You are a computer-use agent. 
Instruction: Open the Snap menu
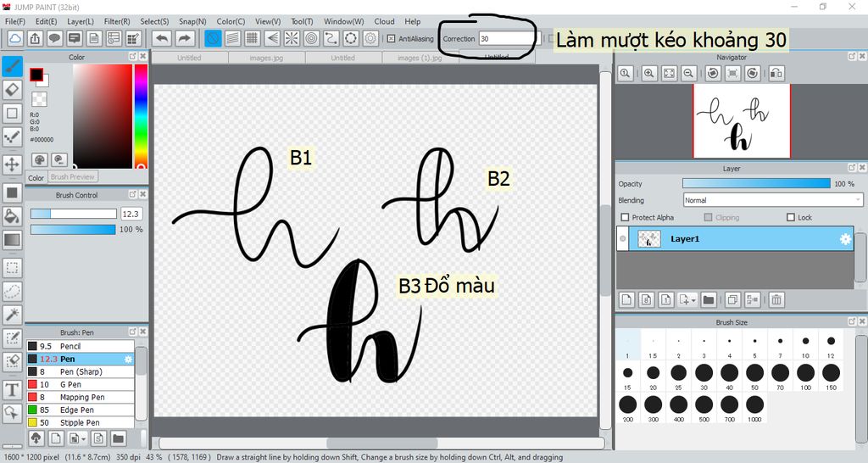(192, 21)
